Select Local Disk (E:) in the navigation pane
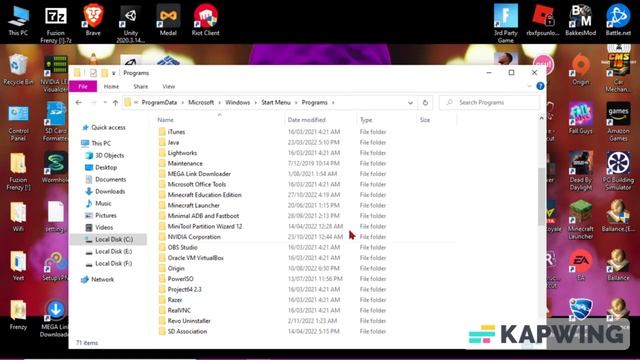 (113, 251)
